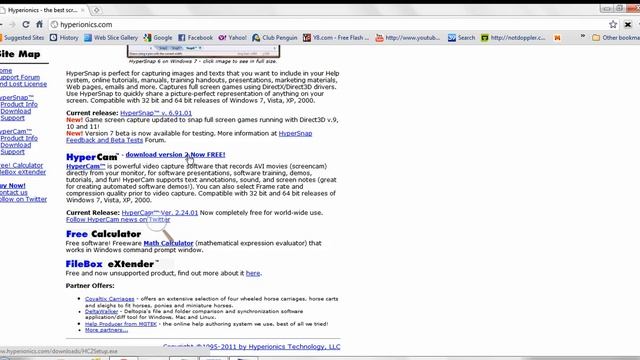Open the orange bookmark icon after notdoppler
The height and width of the screenshot is (360, 640).
557,38
